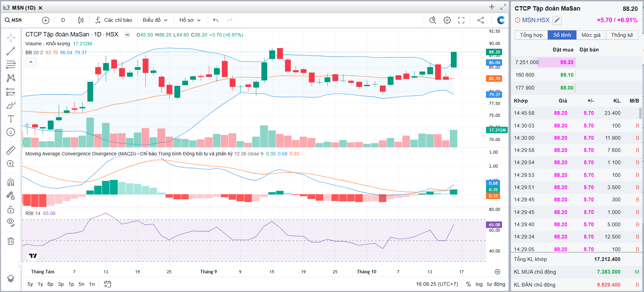Open the Biểu đồ dropdown
This screenshot has width=644, height=292.
(155, 20)
